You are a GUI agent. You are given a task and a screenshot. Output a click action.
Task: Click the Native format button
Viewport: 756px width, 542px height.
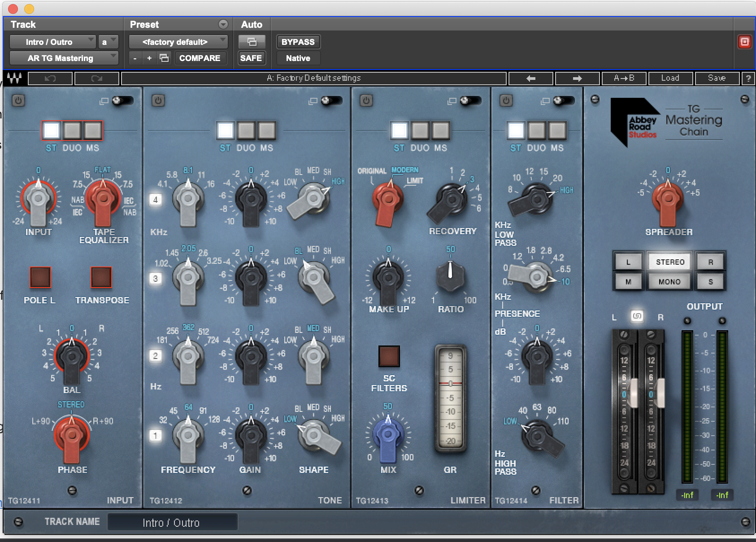[x=298, y=58]
